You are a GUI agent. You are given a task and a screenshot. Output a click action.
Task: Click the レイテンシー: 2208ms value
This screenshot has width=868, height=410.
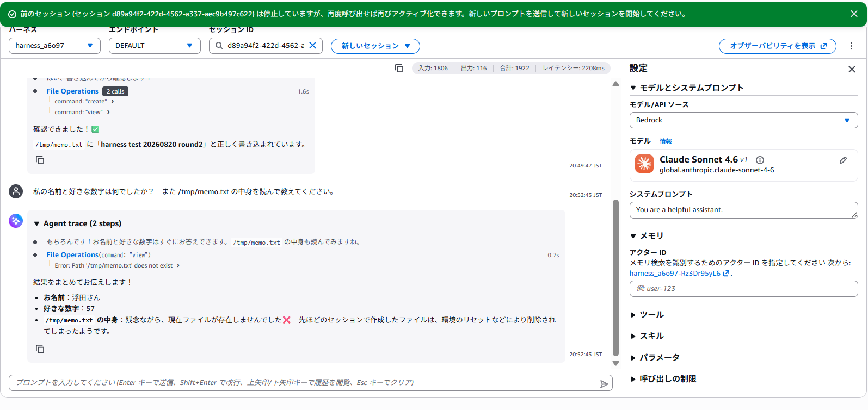573,69
